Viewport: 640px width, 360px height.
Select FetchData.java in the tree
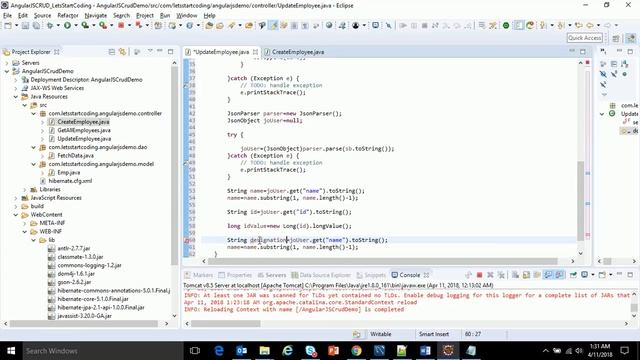[x=75, y=156]
